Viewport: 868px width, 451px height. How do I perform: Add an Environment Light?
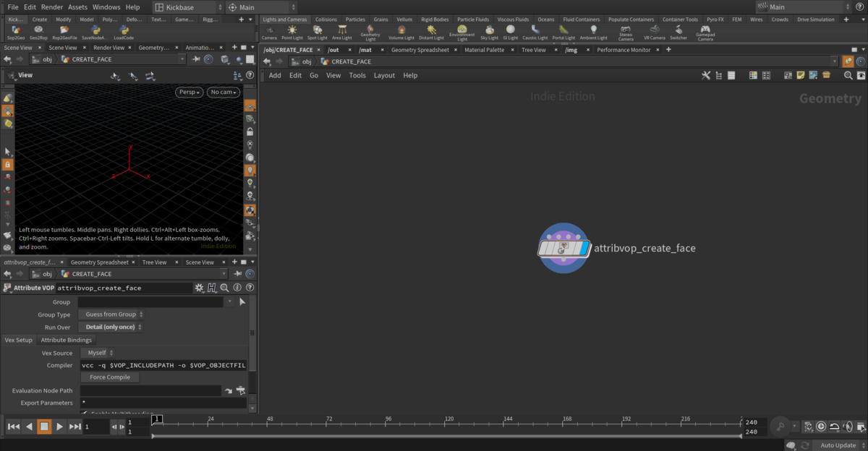[462, 33]
